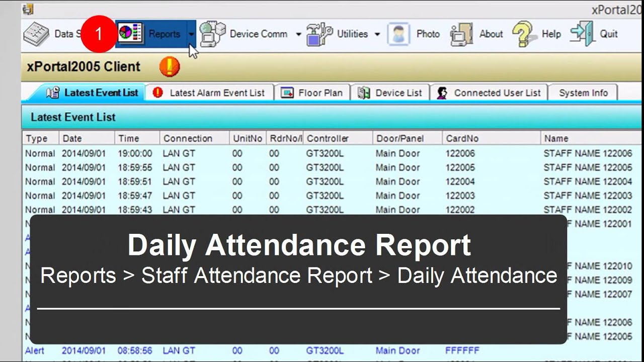Click the Quit button label
The image size is (644, 362).
click(609, 34)
